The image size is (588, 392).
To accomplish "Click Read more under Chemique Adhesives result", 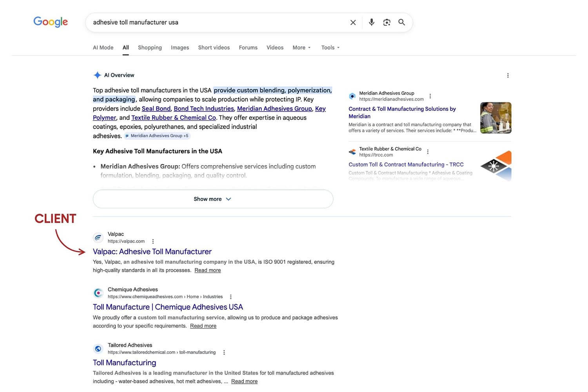I will [203, 326].
